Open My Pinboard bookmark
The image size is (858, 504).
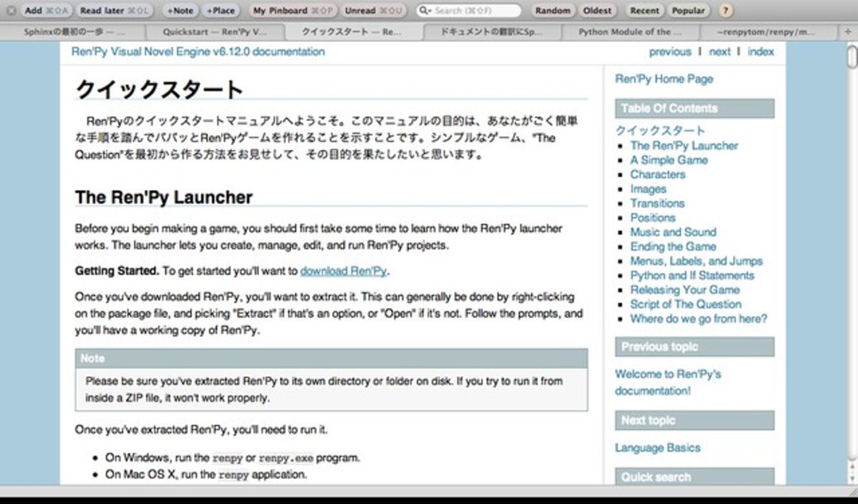(294, 11)
